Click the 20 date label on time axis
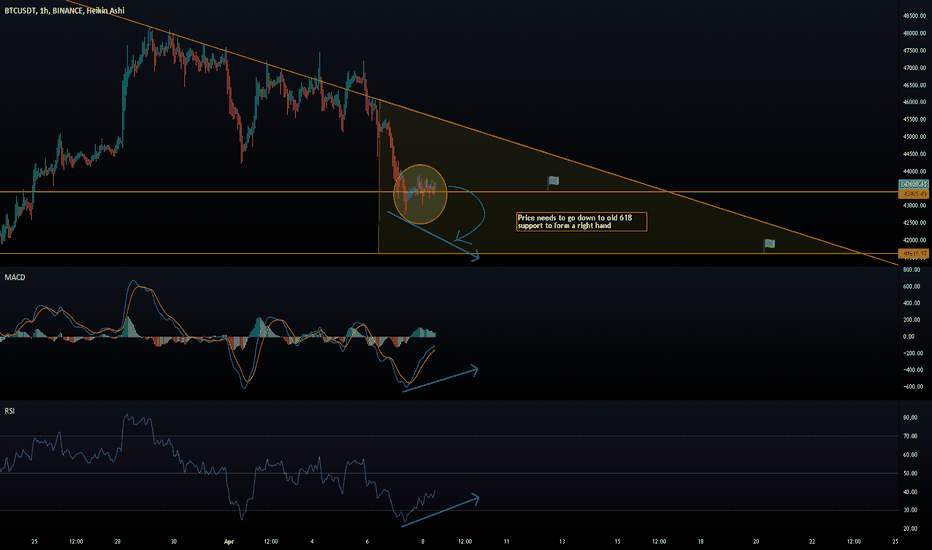Image resolution: width=932 pixels, height=550 pixels. pyautogui.click(x=756, y=542)
